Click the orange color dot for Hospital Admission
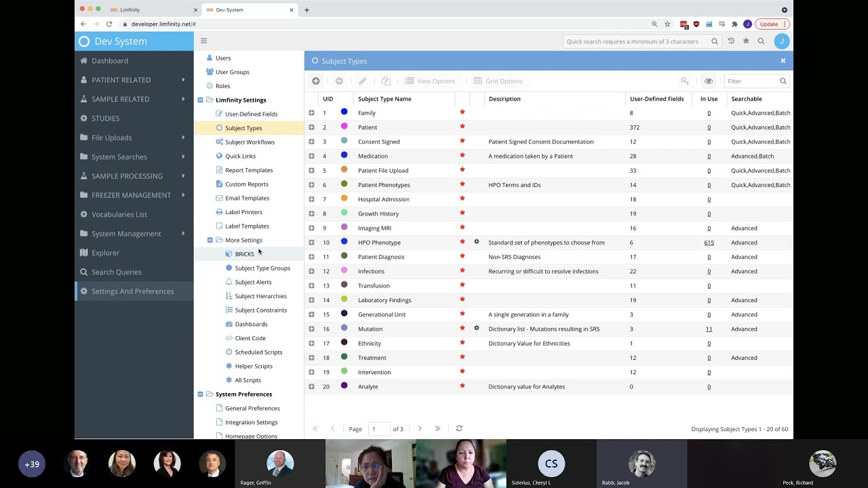The image size is (868, 488). coord(344,198)
